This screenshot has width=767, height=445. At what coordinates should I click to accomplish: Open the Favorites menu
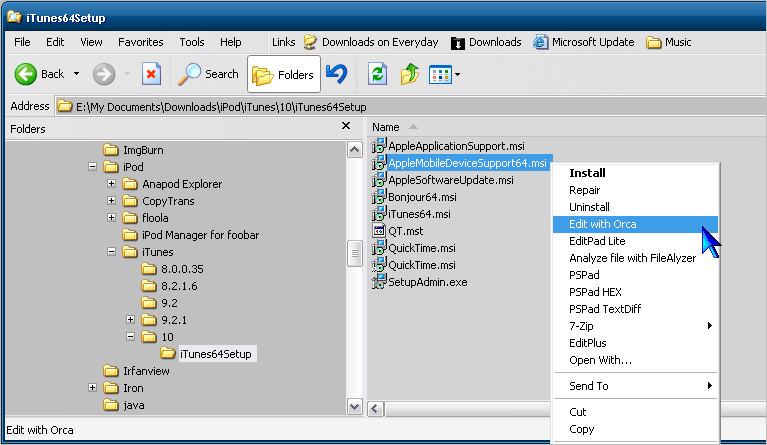click(x=140, y=42)
